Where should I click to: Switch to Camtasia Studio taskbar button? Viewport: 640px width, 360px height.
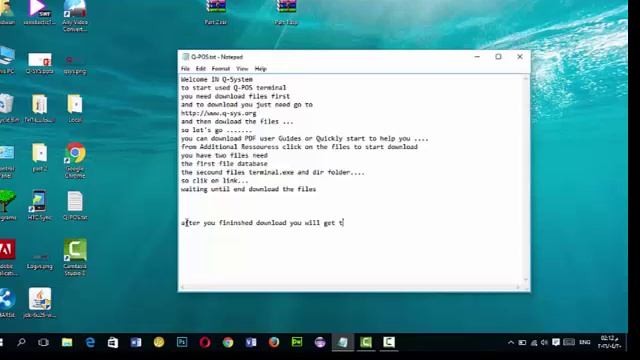(366, 342)
